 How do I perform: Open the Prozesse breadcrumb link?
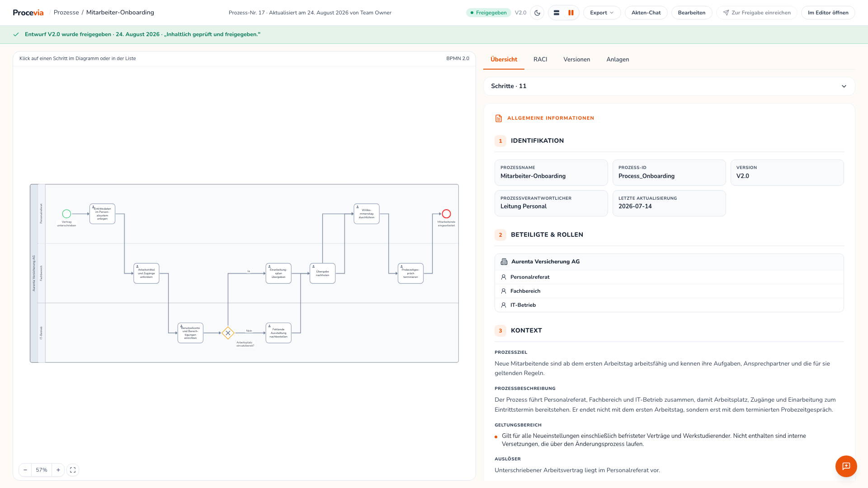[x=66, y=12]
